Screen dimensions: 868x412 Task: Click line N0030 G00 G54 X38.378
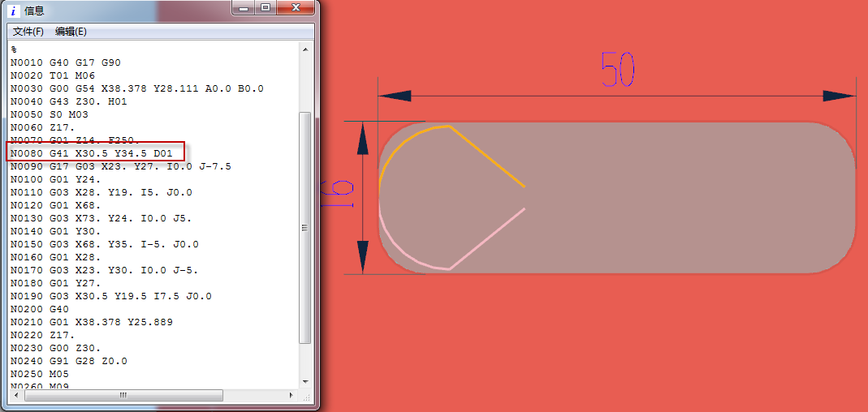136,88
